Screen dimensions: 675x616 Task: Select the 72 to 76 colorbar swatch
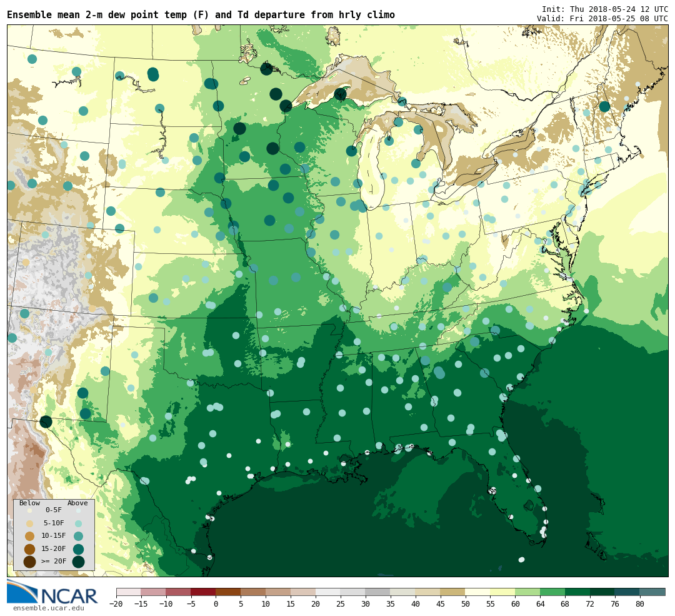(602, 592)
